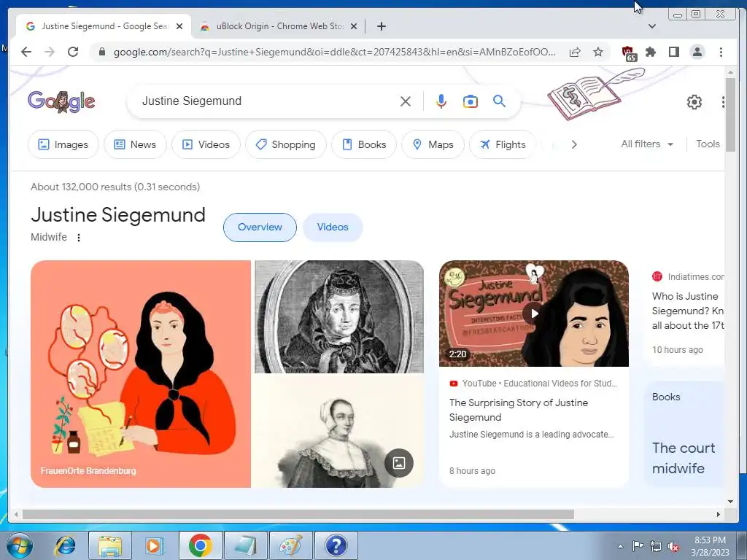The height and width of the screenshot is (560, 747).
Task: Open Windows Media Player from taskbar
Action: [155, 545]
